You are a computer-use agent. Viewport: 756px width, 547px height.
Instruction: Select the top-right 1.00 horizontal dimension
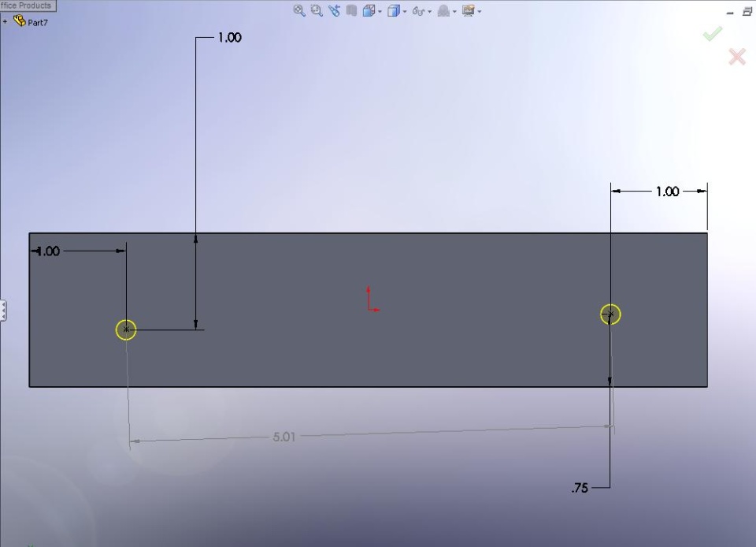click(x=667, y=192)
